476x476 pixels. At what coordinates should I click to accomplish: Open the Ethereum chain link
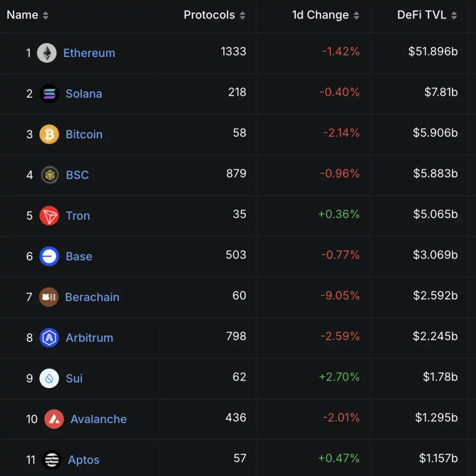click(x=89, y=53)
